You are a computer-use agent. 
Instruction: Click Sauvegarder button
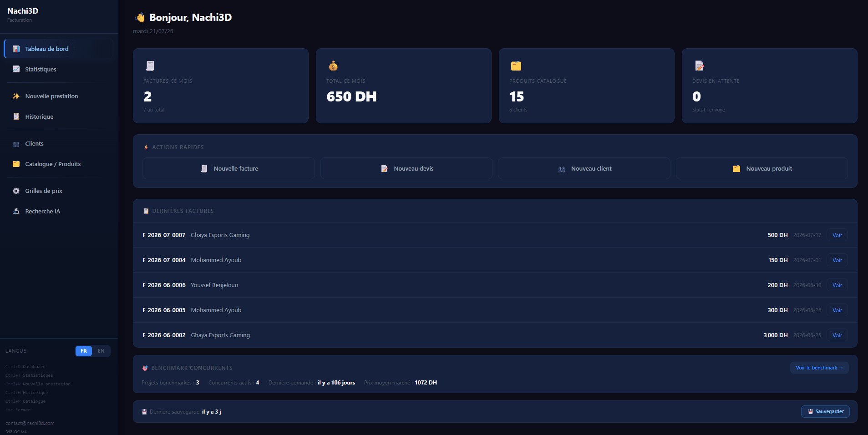pyautogui.click(x=825, y=411)
